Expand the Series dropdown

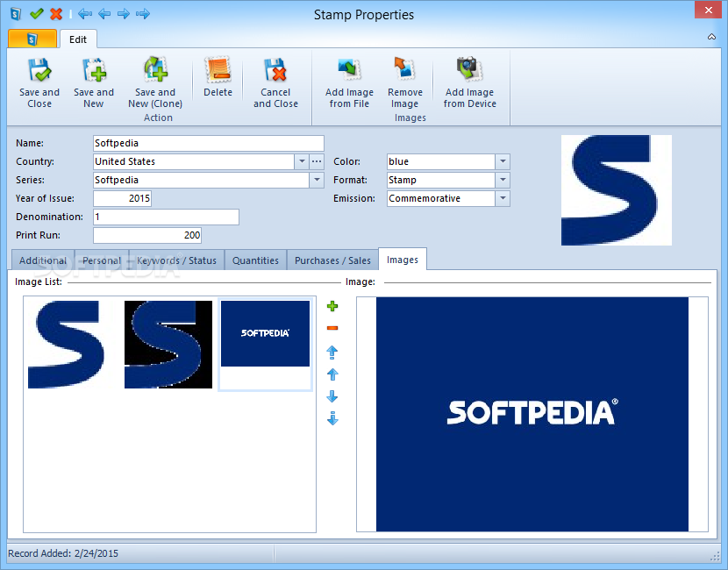point(317,180)
